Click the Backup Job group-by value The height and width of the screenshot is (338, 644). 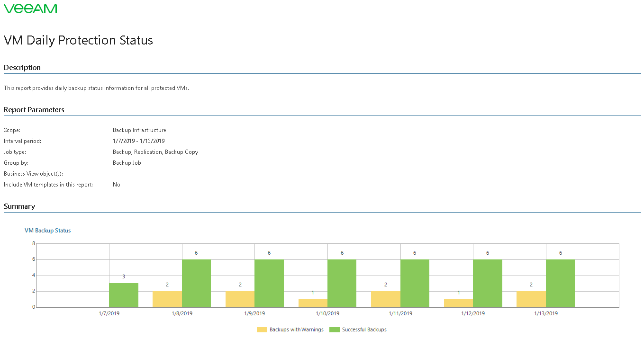click(x=127, y=163)
